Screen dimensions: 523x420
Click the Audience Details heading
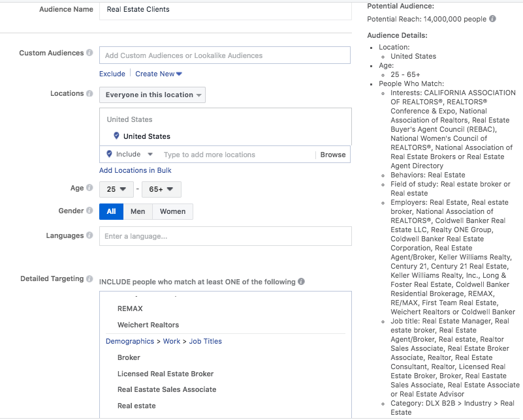coord(397,35)
